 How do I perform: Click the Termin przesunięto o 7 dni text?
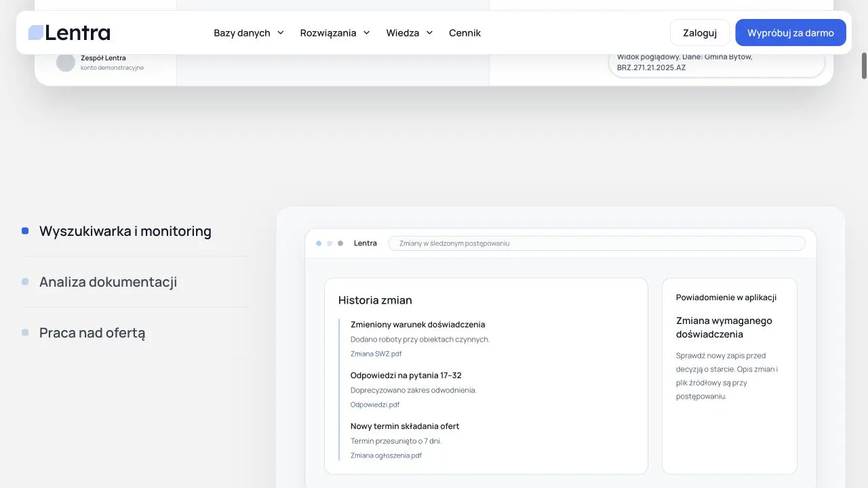[x=396, y=441]
